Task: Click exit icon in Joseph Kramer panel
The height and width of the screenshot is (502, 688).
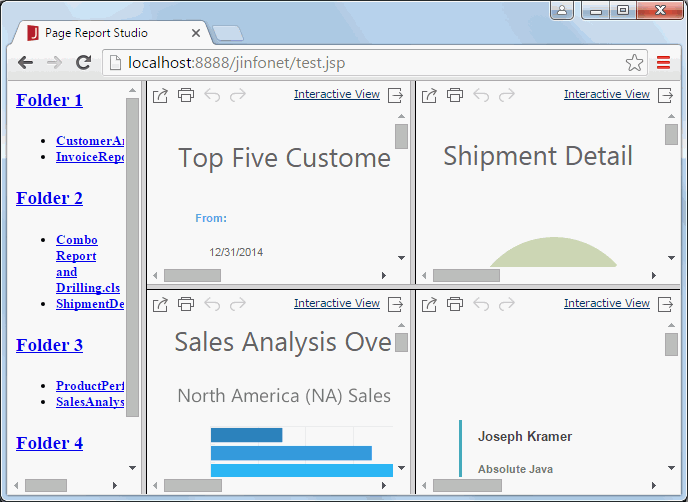Action: 665,304
